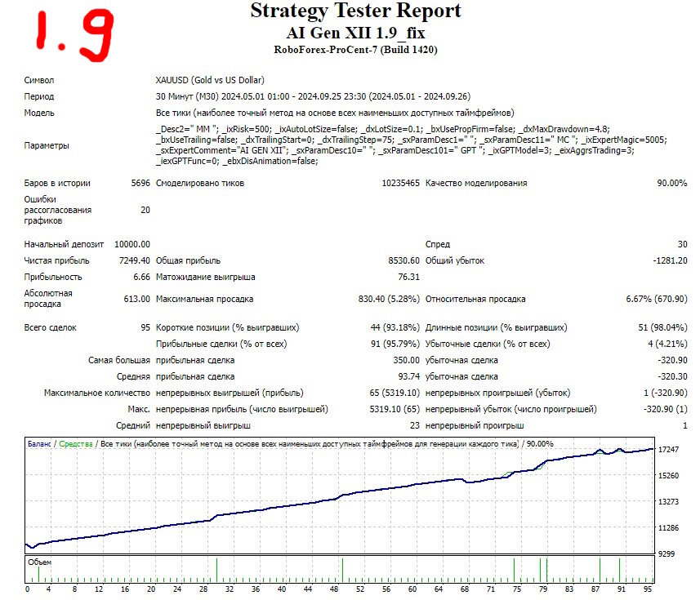Click RoboForex-ProCent-7 (Build 1420) line

(x=355, y=50)
